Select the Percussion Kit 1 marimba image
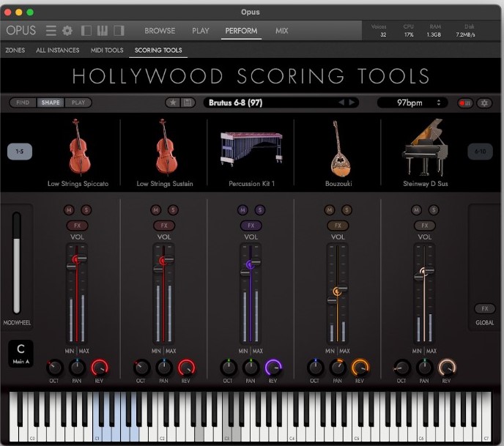 point(251,149)
